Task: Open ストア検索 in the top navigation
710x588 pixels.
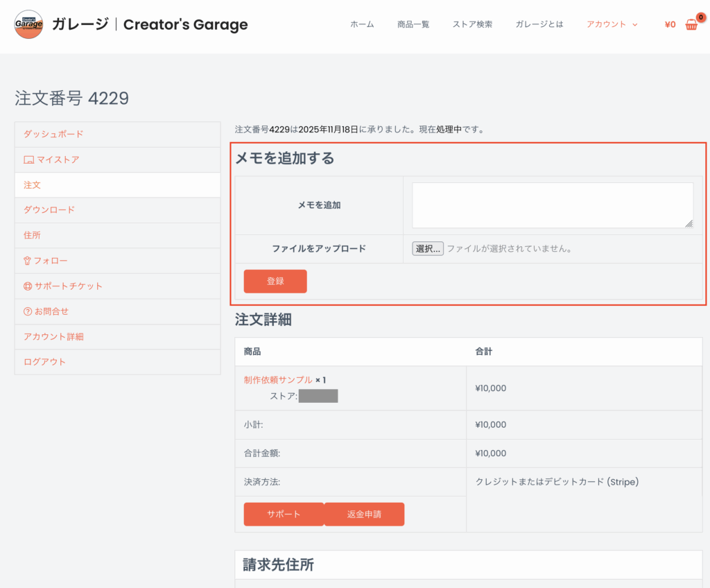Action: (x=472, y=24)
